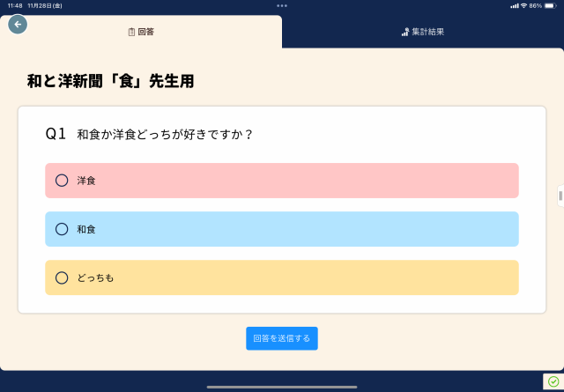Switch to the 回答 tab
Viewport: 564px width, 392px height.
click(141, 32)
